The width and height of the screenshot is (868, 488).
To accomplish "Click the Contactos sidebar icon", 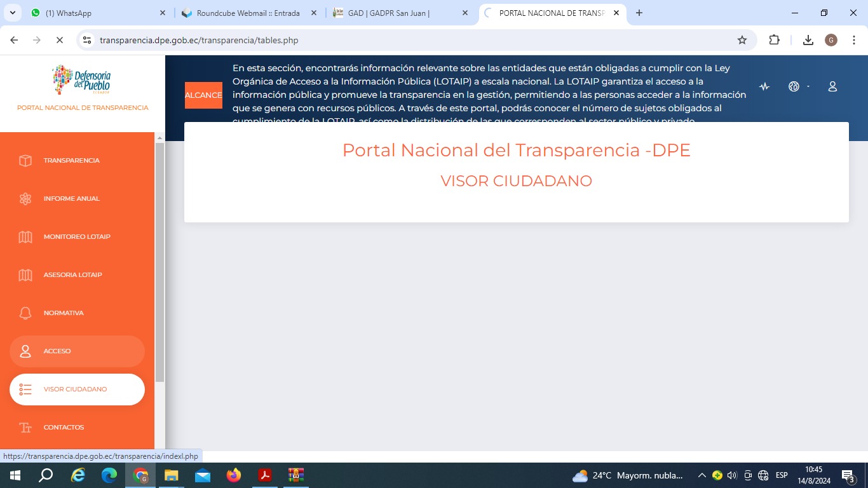I will 25,428.
